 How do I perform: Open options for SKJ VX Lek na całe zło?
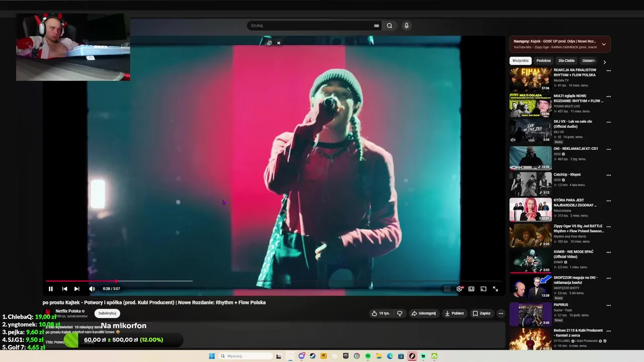608,122
